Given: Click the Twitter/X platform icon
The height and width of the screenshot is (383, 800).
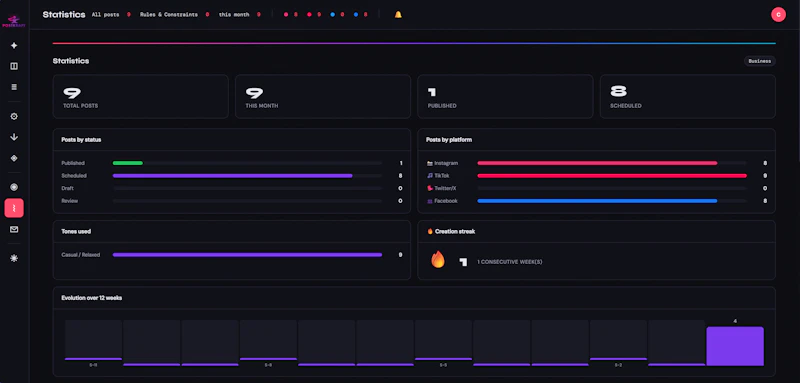Looking at the screenshot, I should 430,188.
